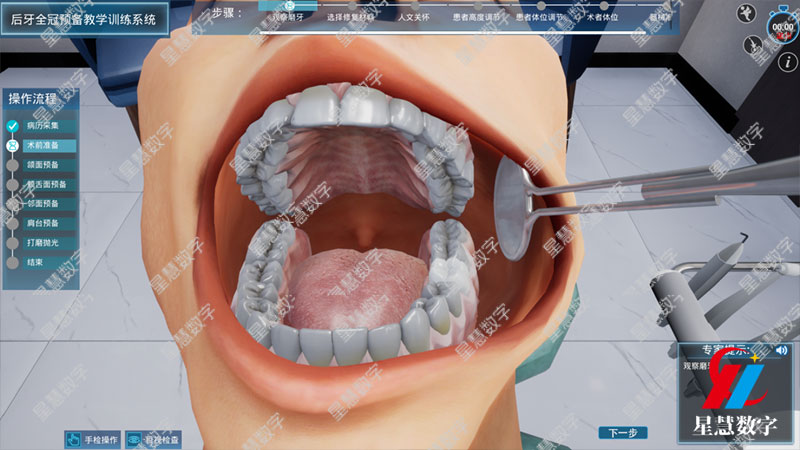Go to the 人文关怀 step tab
The image size is (800, 450).
point(413,19)
